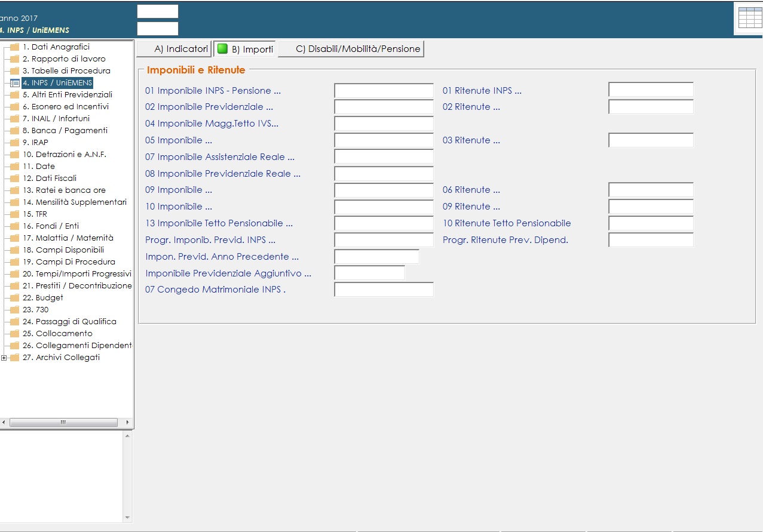Click the tree horizontal scrollbar right arrow

click(127, 422)
